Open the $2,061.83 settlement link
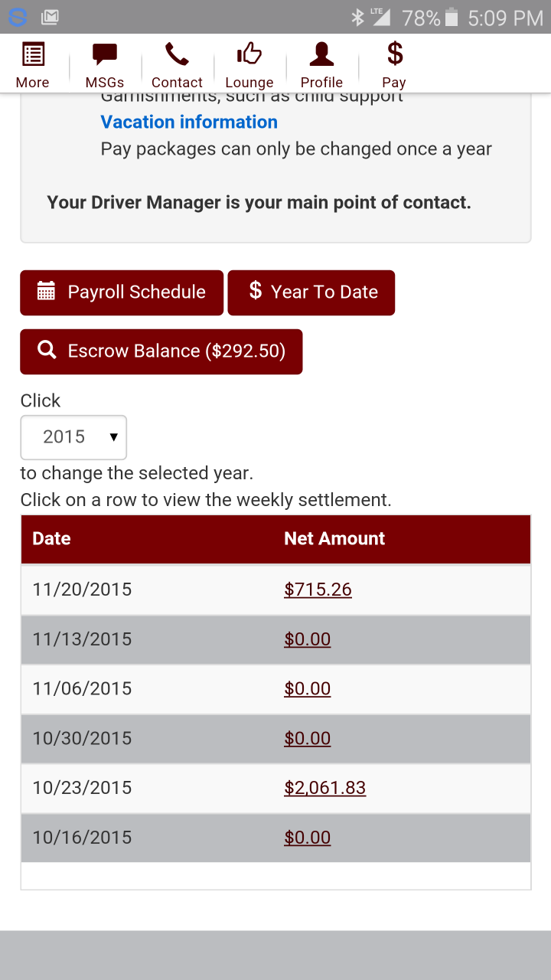The height and width of the screenshot is (980, 551). click(x=324, y=788)
